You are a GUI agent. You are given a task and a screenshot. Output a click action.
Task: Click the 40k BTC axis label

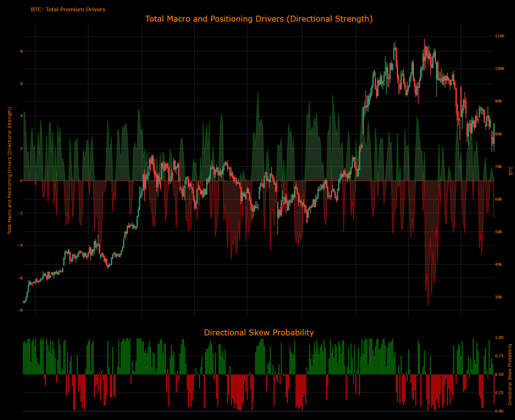click(x=499, y=265)
